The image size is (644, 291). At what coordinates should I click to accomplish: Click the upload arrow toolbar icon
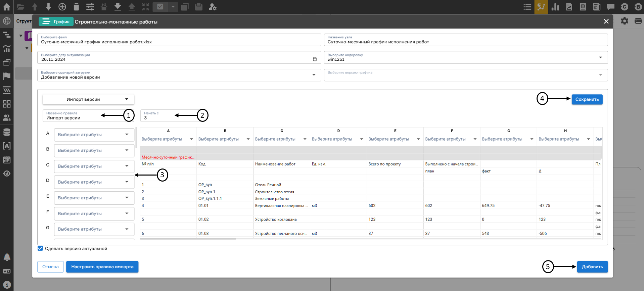[x=132, y=7]
